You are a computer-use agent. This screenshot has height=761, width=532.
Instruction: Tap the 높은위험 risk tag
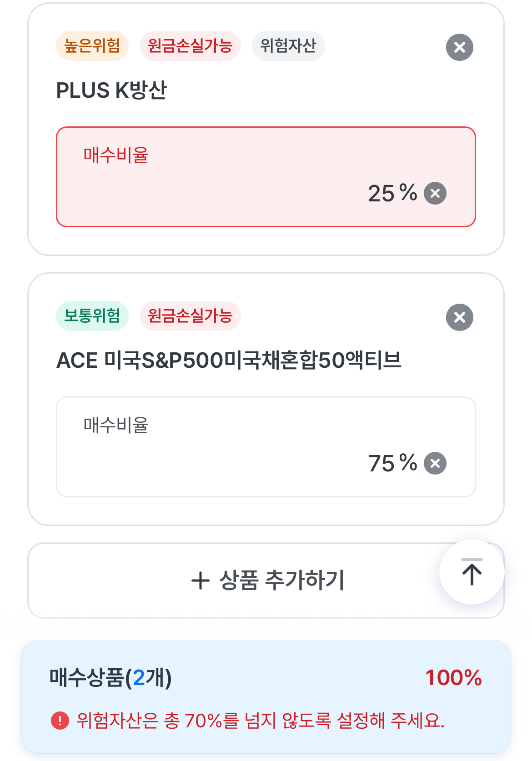(x=92, y=46)
